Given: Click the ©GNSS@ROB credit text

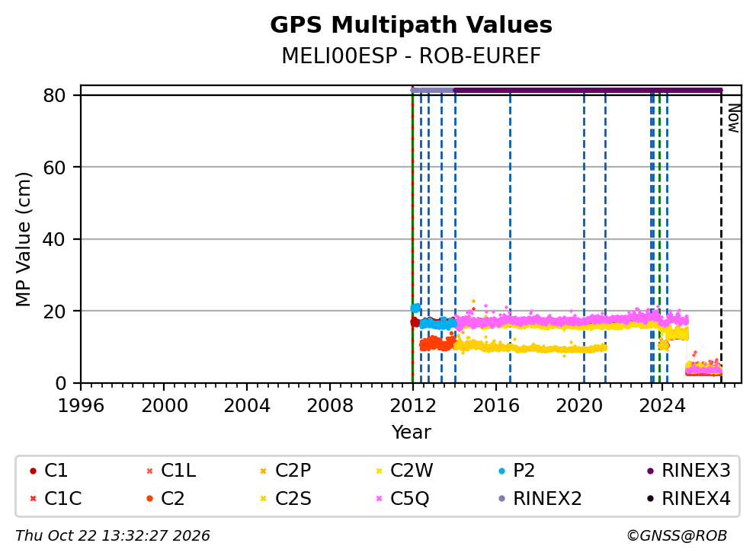Looking at the screenshot, I should click(x=677, y=536).
